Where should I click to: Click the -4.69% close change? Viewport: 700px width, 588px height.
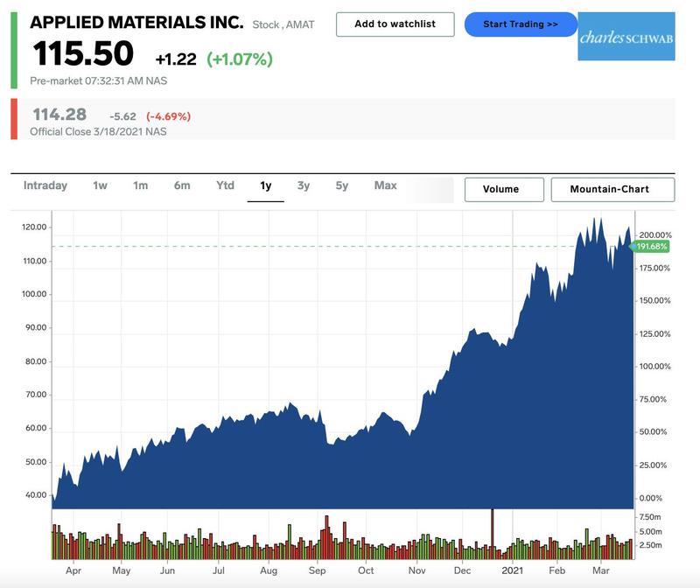168,116
